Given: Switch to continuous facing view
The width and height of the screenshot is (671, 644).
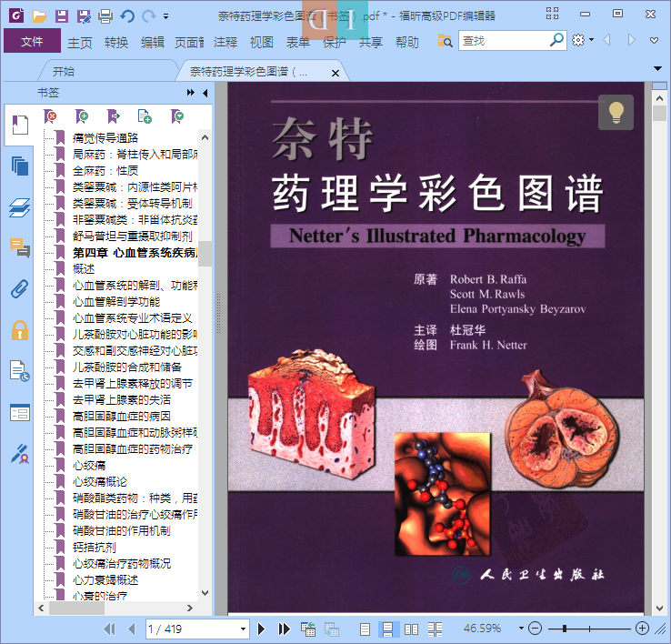Looking at the screenshot, I should 435,629.
